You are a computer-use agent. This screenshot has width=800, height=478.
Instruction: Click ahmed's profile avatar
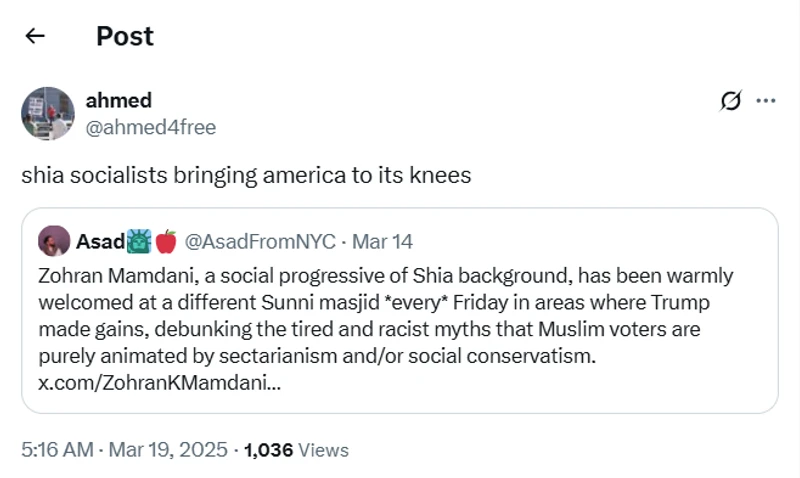click(x=48, y=113)
